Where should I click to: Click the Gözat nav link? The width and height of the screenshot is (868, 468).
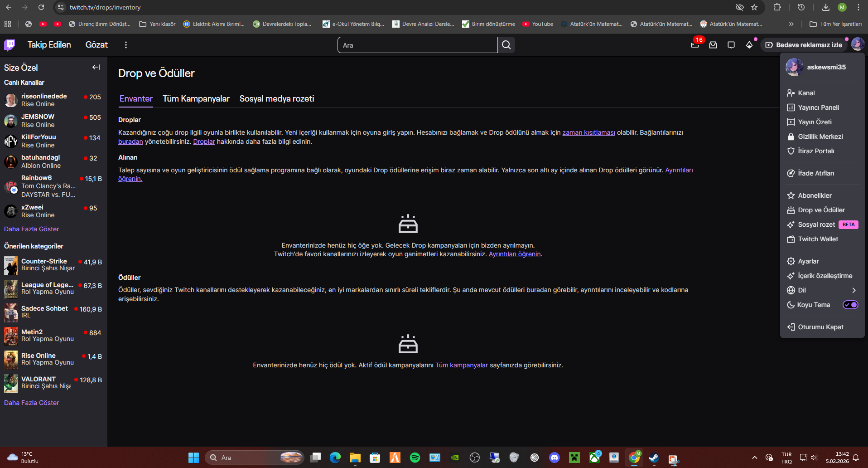pos(96,45)
